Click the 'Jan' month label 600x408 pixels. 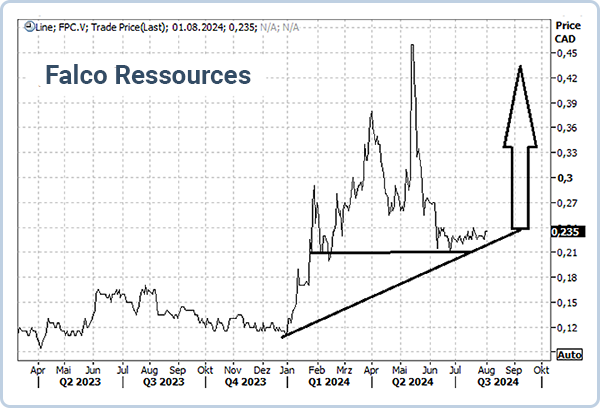[287, 370]
